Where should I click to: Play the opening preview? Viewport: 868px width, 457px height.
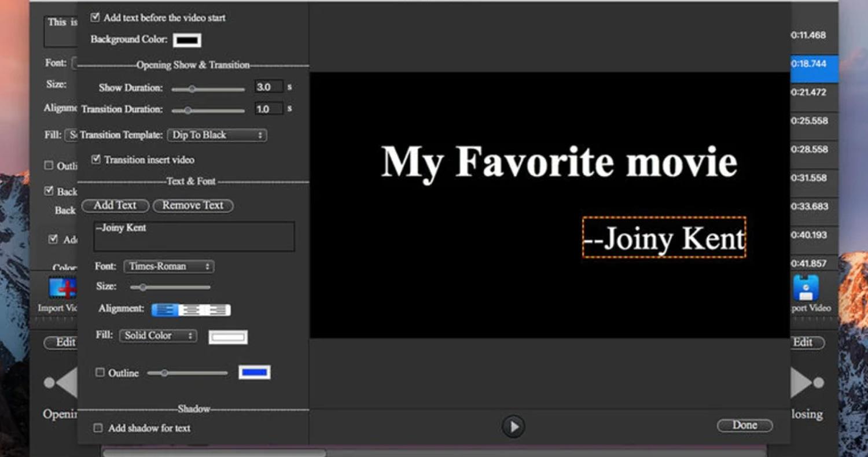tap(513, 427)
